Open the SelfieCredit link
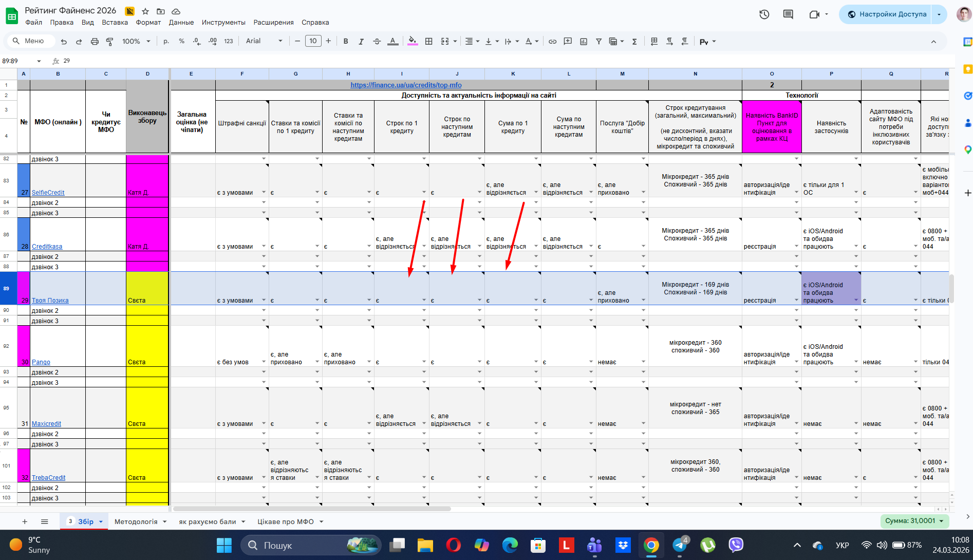Viewport: 973px width, 560px height. 48,193
